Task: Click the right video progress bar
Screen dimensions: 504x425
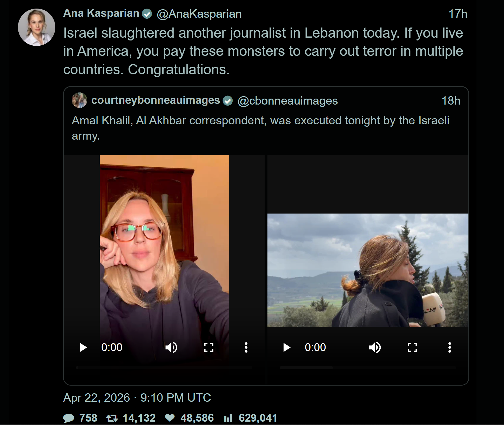Action: click(x=368, y=368)
